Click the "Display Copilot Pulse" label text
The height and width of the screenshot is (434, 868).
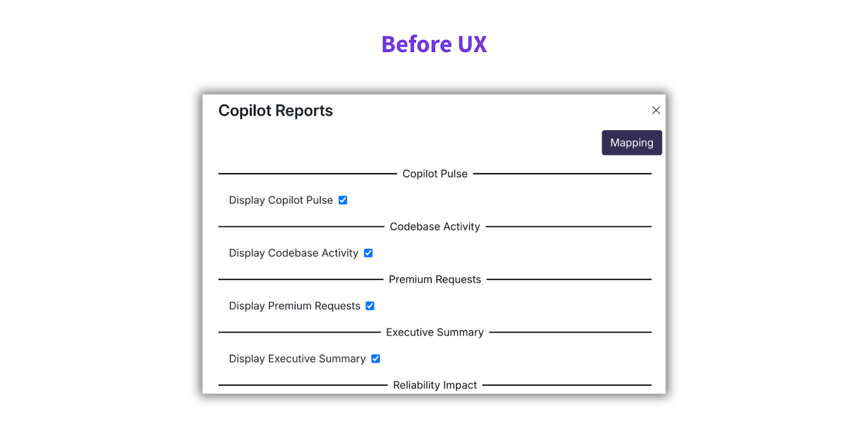(x=280, y=200)
